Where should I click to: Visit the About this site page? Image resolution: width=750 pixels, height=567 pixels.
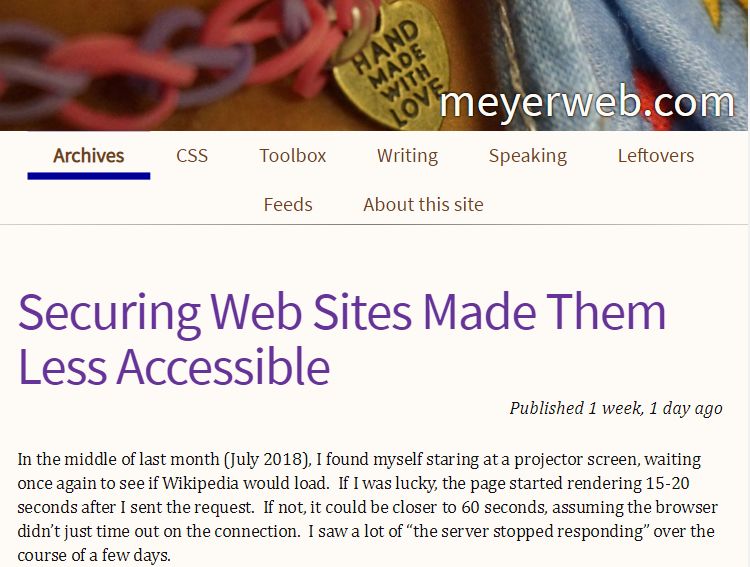pyautogui.click(x=423, y=205)
